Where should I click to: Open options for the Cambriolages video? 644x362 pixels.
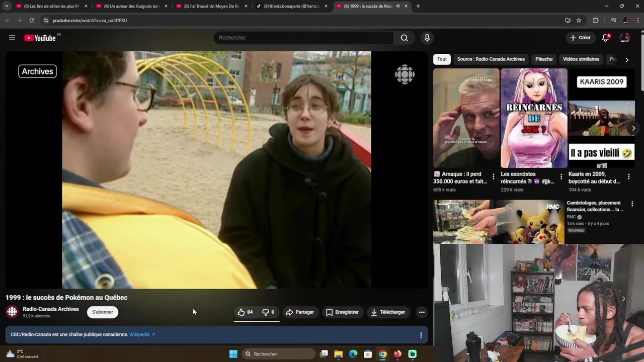[x=632, y=204]
